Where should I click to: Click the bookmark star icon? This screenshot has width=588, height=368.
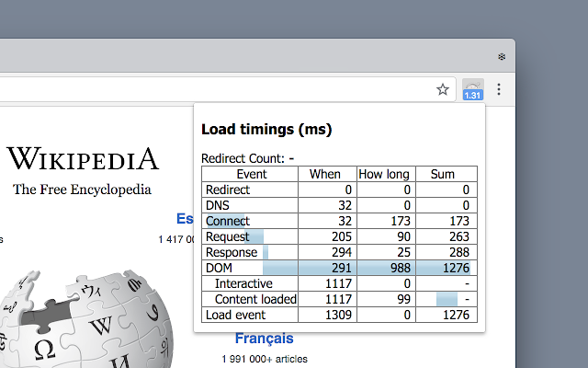point(443,89)
